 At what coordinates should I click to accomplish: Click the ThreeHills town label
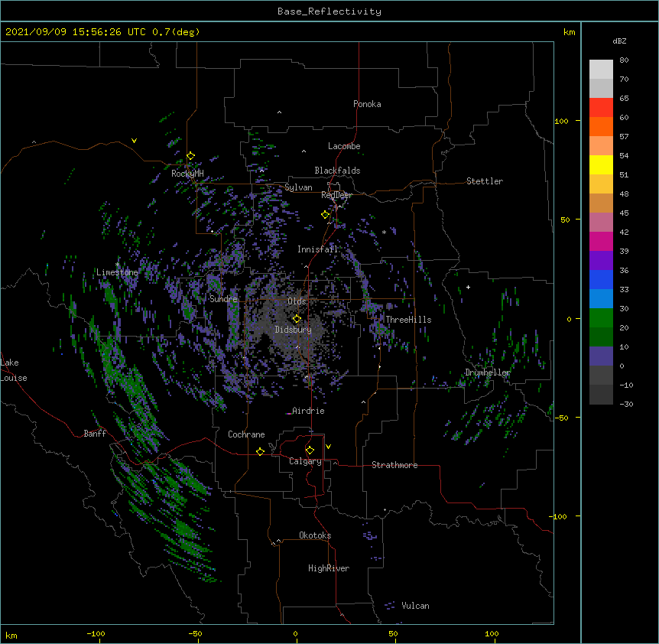tap(408, 320)
